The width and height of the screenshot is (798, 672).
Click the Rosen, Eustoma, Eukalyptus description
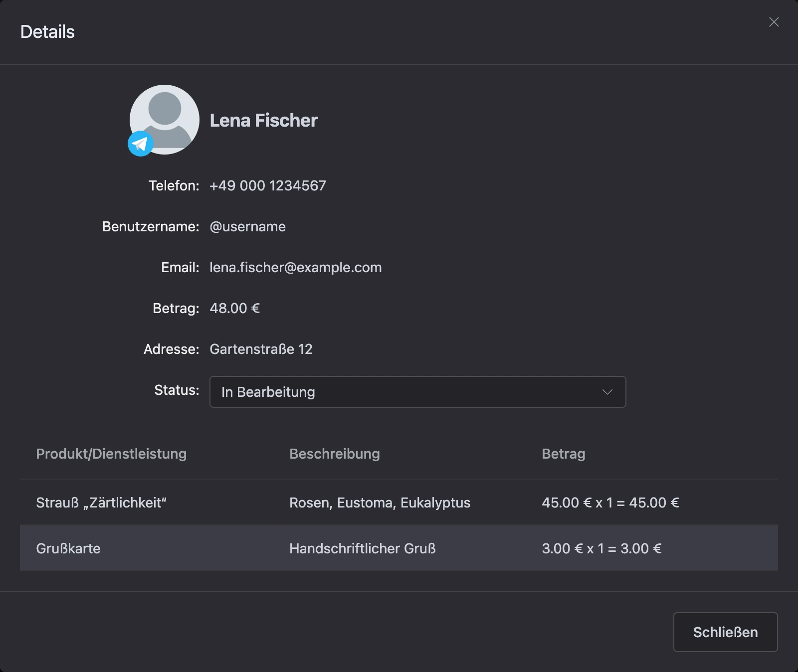click(x=380, y=503)
